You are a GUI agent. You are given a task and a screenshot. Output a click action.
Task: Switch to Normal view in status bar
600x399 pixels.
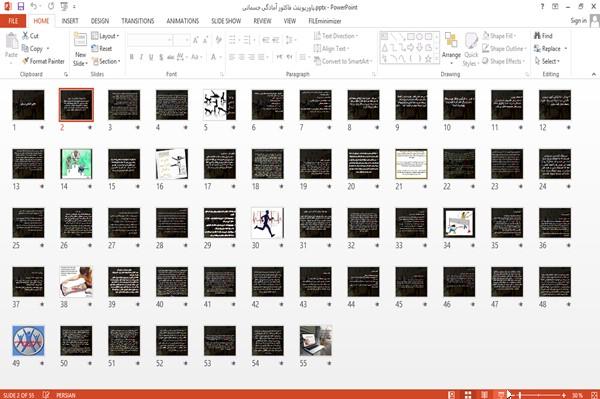[x=452, y=395]
